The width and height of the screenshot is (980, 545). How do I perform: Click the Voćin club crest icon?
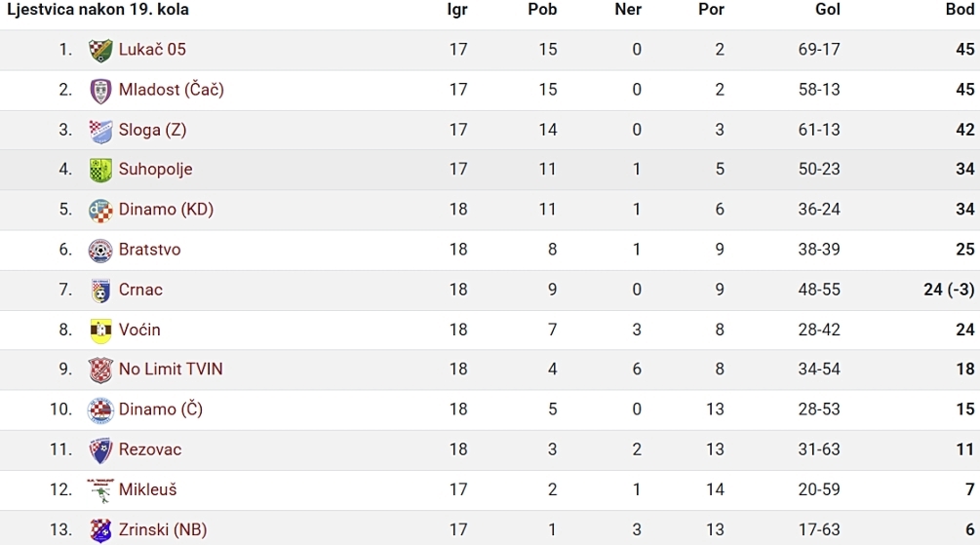pos(100,331)
